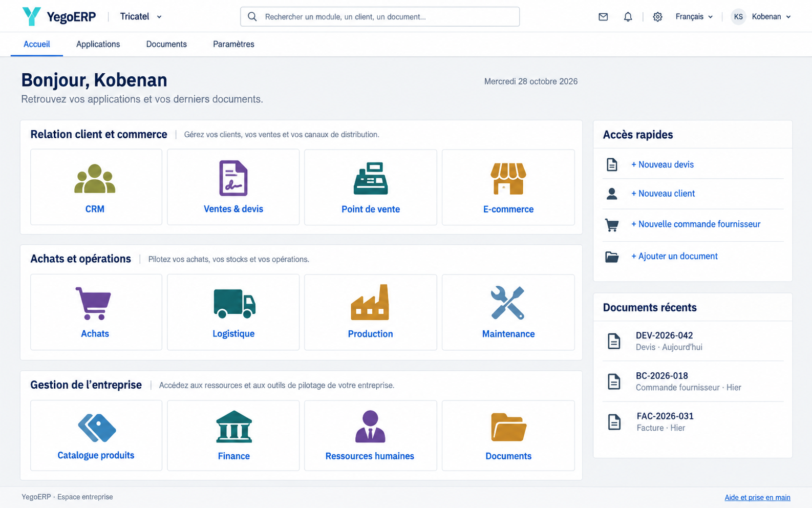Click + Ajouter un document
The height and width of the screenshot is (508, 812).
pyautogui.click(x=674, y=256)
